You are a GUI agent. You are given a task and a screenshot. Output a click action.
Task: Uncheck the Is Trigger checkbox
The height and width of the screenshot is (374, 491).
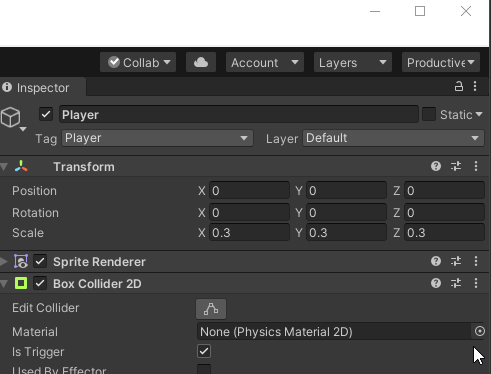(204, 351)
